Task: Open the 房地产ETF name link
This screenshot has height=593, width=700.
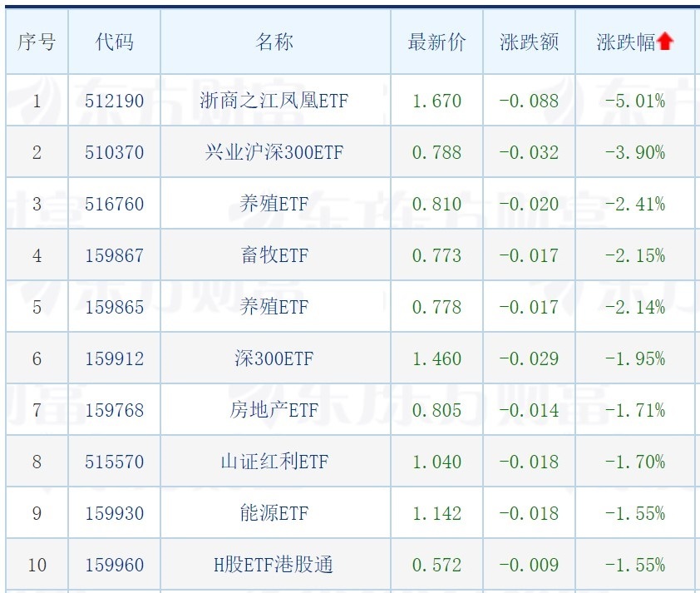Action: (x=274, y=410)
